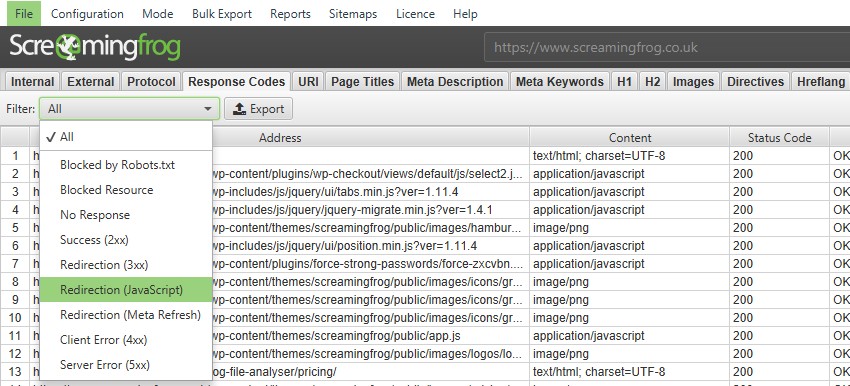Select the Response Codes tab
Viewport: 850px width, 386px height.
pos(237,82)
